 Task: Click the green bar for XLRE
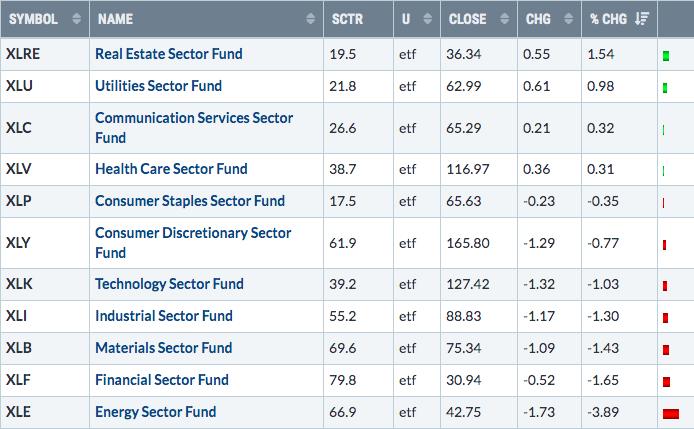pos(665,53)
